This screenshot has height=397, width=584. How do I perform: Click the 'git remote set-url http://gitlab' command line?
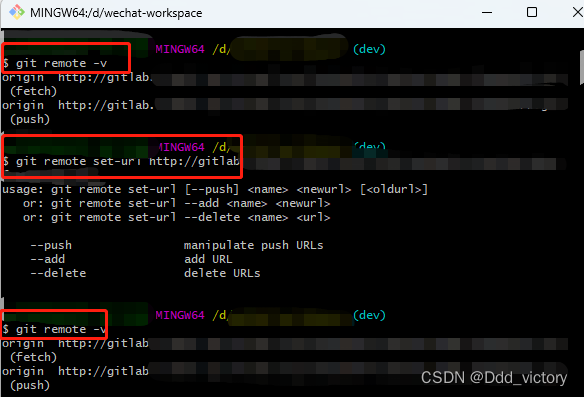coord(121,161)
